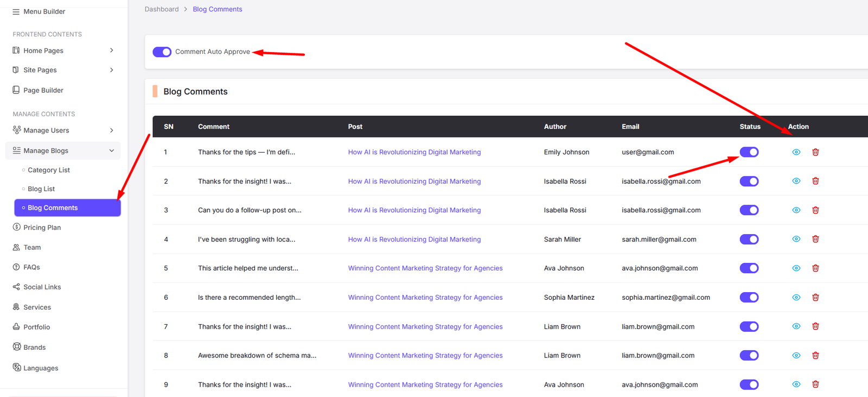868x397 pixels.
Task: Expand Manage Users submenu arrow
Action: click(x=111, y=130)
